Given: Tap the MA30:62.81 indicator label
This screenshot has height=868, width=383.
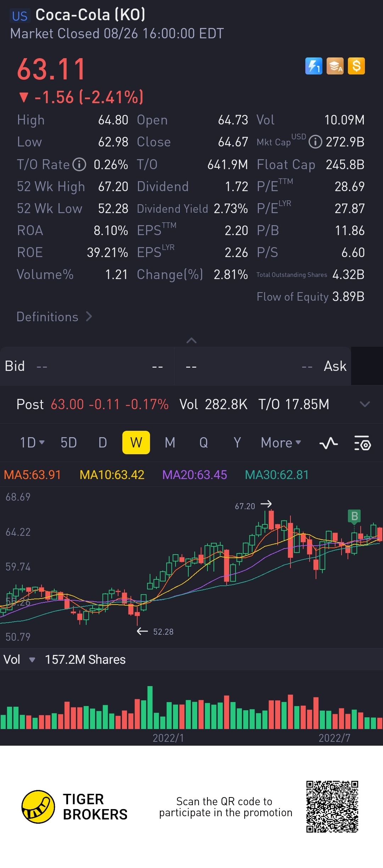Looking at the screenshot, I should (x=277, y=475).
